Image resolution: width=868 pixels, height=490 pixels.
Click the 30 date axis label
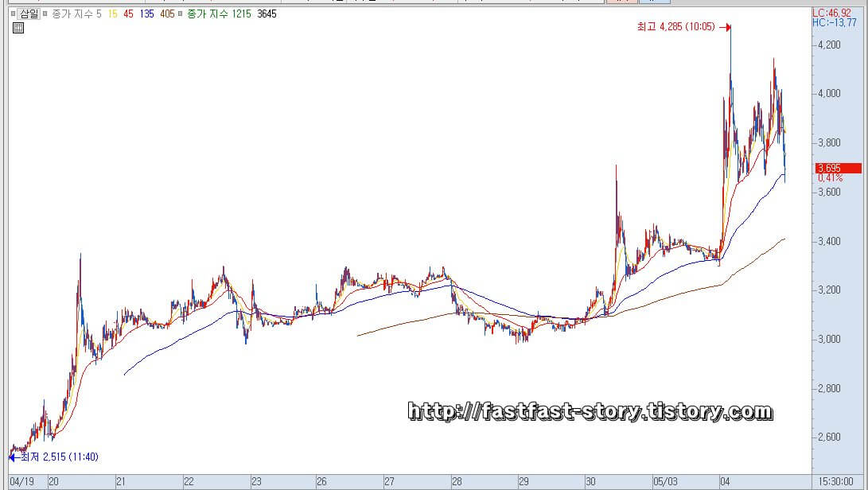[590, 482]
